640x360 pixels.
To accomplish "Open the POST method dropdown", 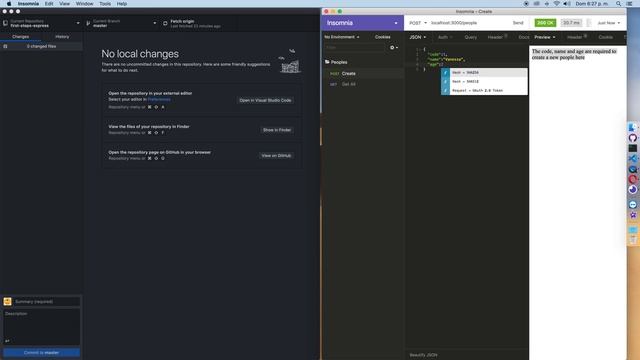I will pos(418,23).
